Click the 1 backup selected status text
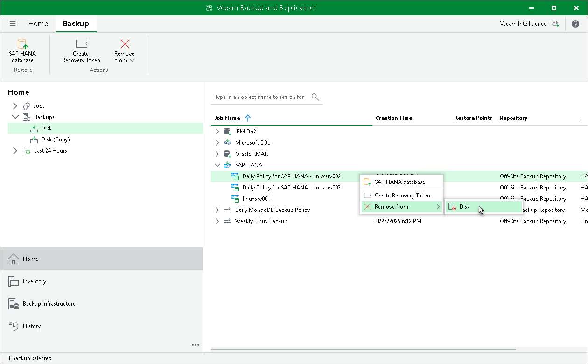588x364 pixels. [x=30, y=358]
